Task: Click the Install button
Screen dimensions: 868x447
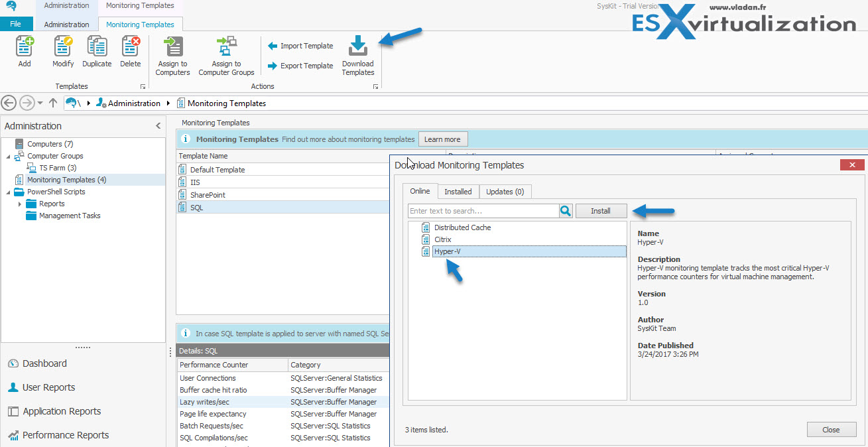Action: [601, 211]
